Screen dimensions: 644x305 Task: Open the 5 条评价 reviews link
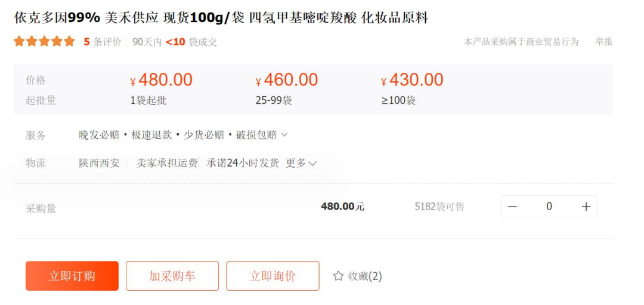(x=103, y=42)
